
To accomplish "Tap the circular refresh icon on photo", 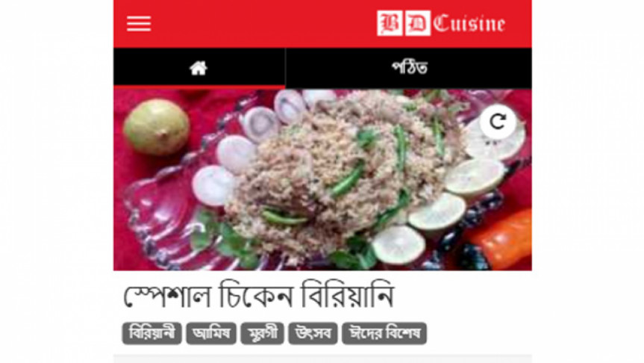I will 498,122.
